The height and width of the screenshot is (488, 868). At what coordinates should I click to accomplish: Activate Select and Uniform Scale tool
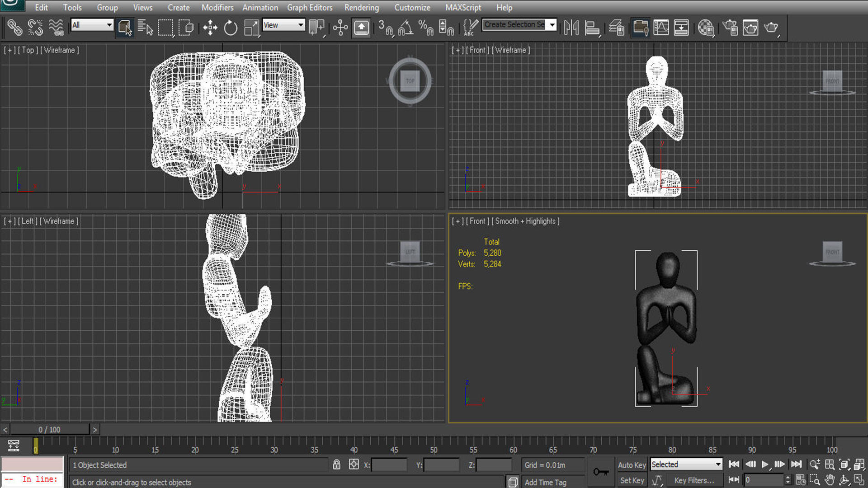251,28
